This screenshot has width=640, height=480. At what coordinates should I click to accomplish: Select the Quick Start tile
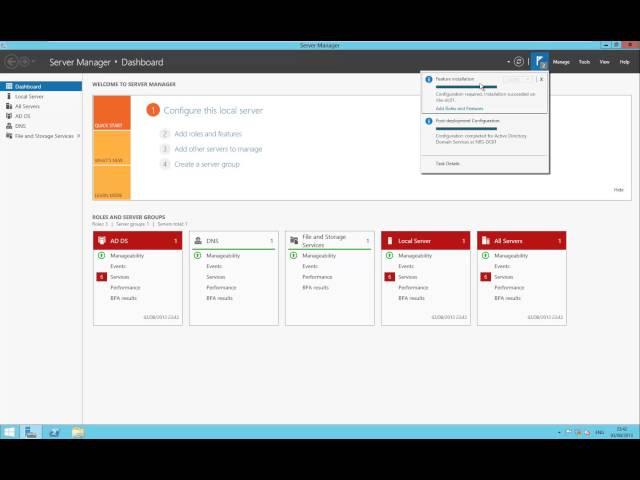[112, 113]
